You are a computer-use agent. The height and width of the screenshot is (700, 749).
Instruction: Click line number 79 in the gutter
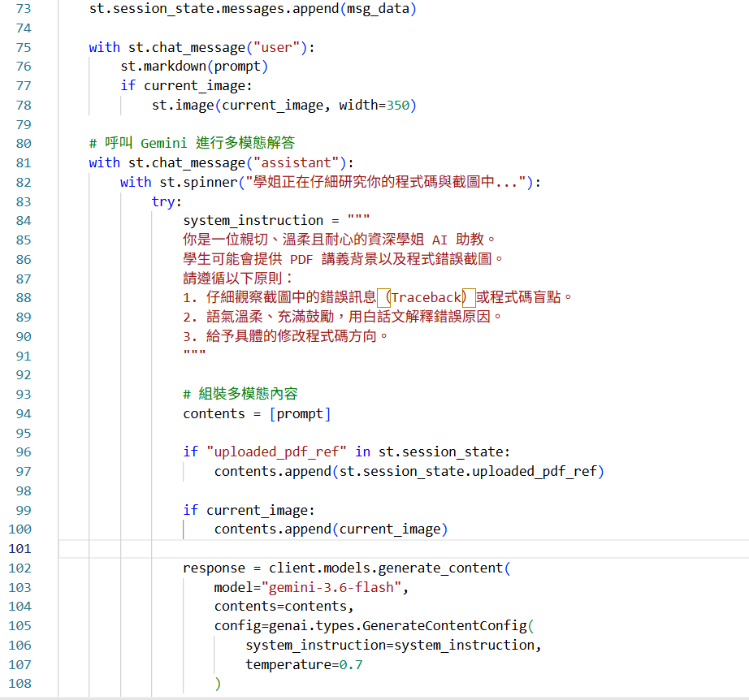point(24,124)
